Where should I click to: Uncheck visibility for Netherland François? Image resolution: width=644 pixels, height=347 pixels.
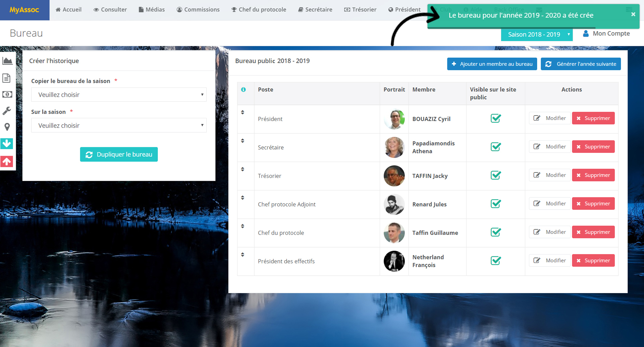pos(495,261)
